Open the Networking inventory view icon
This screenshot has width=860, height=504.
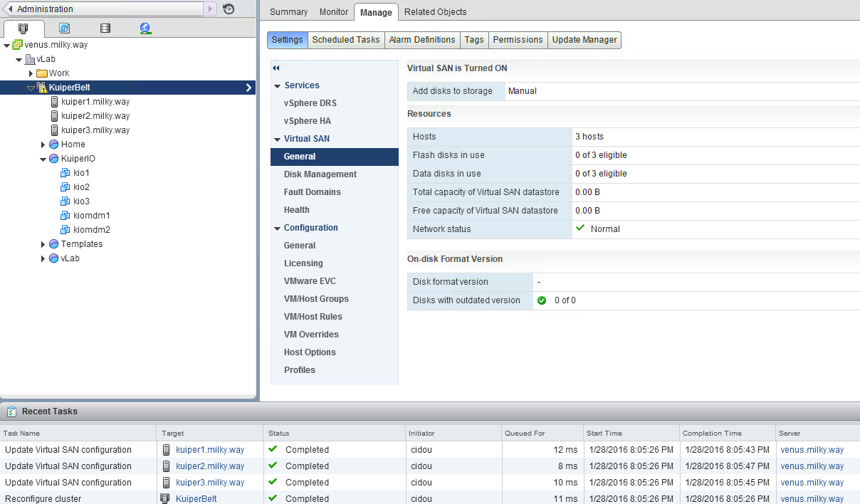pyautogui.click(x=146, y=28)
